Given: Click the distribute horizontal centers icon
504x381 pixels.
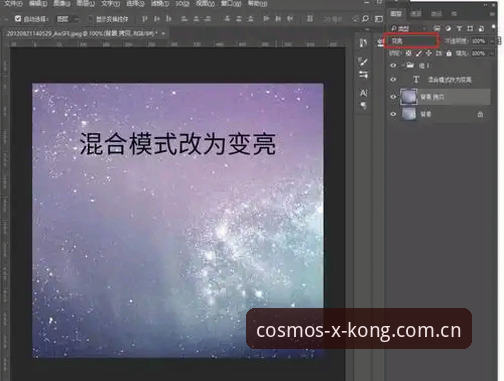Looking at the screenshot, I should (x=278, y=19).
